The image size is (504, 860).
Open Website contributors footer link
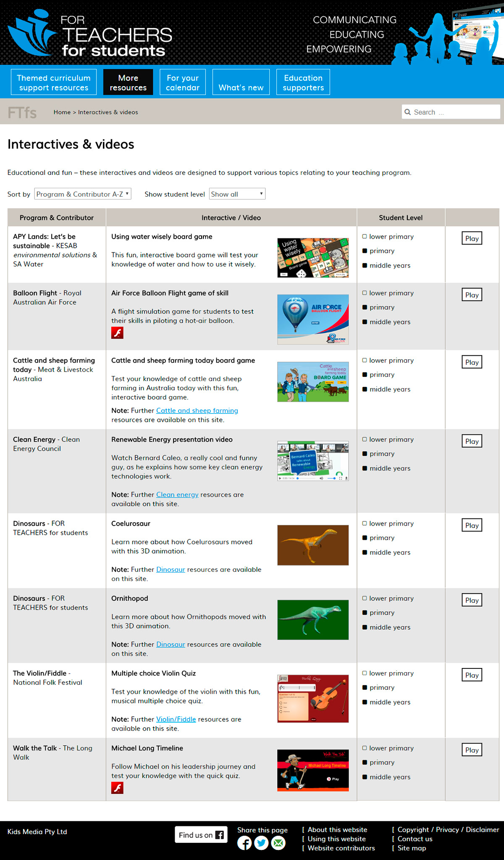point(341,848)
